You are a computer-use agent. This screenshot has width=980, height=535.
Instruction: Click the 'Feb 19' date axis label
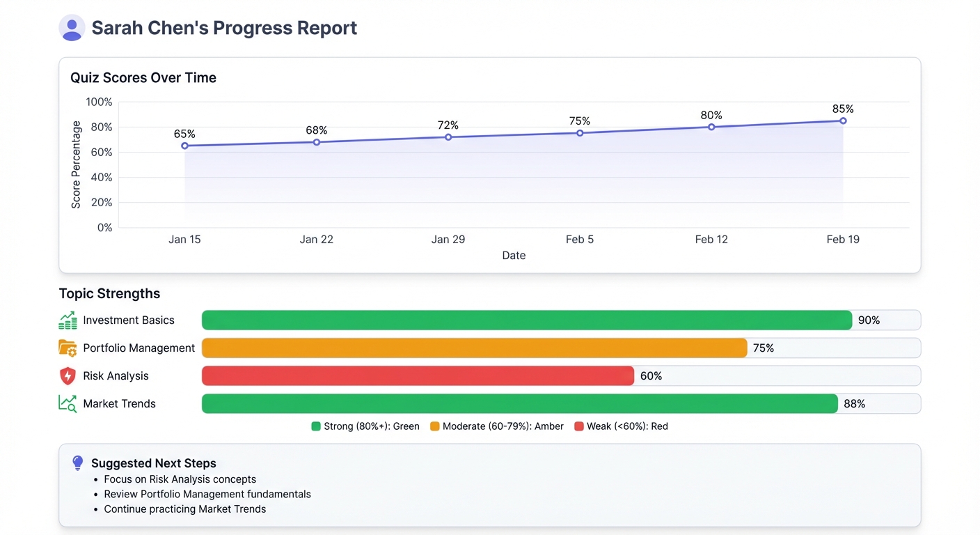(843, 240)
